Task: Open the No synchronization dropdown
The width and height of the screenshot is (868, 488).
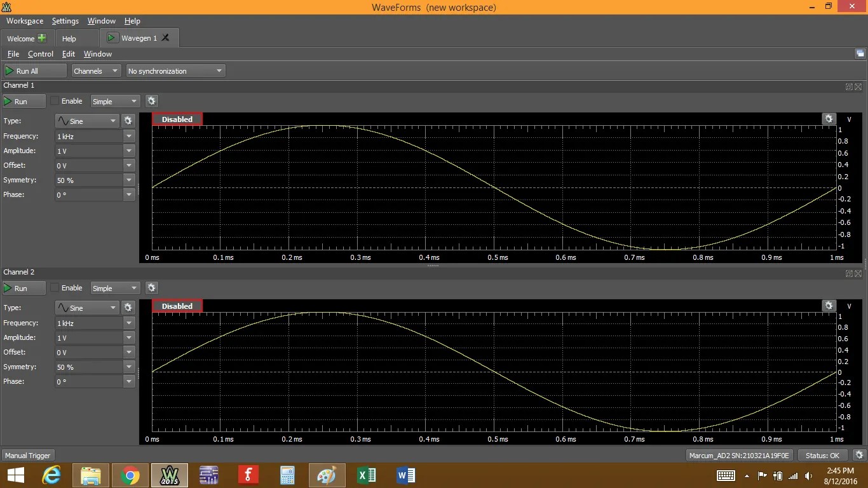Action: (175, 71)
